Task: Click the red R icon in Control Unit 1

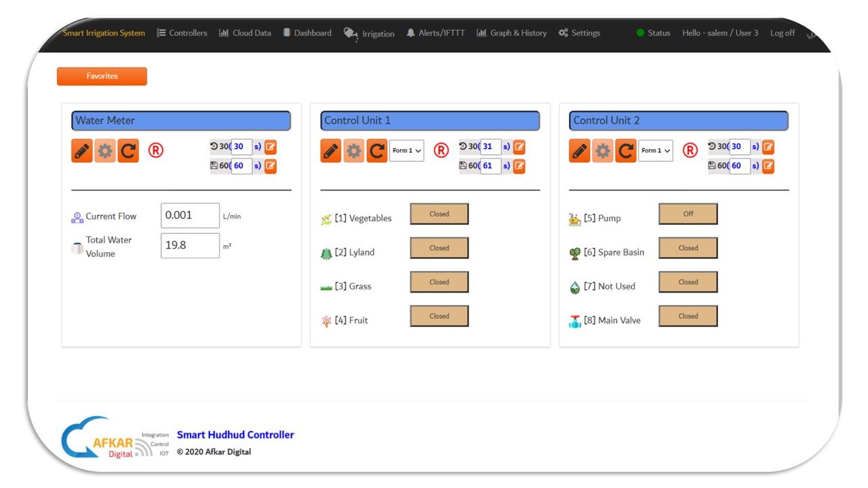Action: tap(441, 150)
